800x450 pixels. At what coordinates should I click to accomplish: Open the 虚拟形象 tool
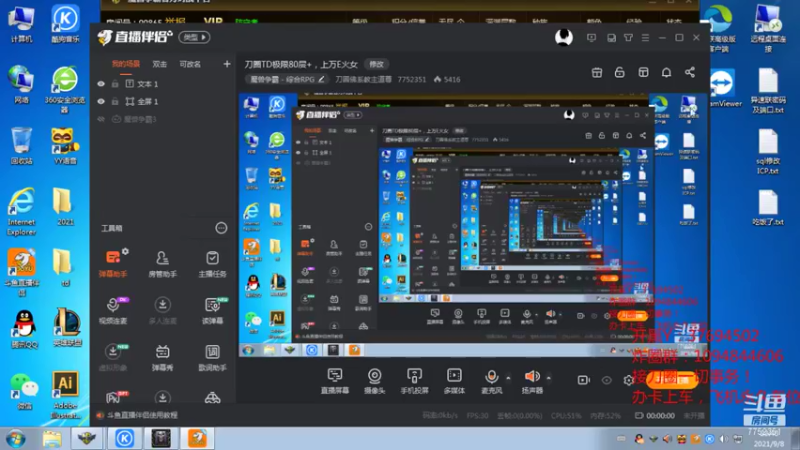(113, 357)
